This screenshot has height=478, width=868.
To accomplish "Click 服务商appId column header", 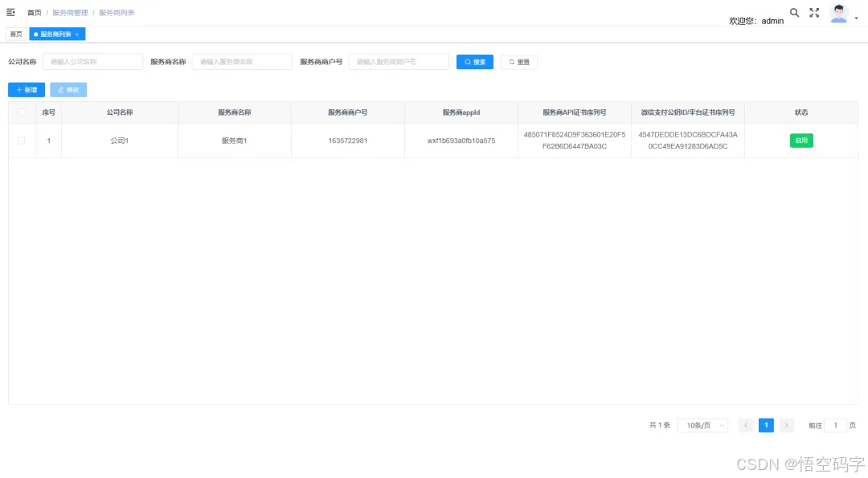I will pyautogui.click(x=461, y=112).
